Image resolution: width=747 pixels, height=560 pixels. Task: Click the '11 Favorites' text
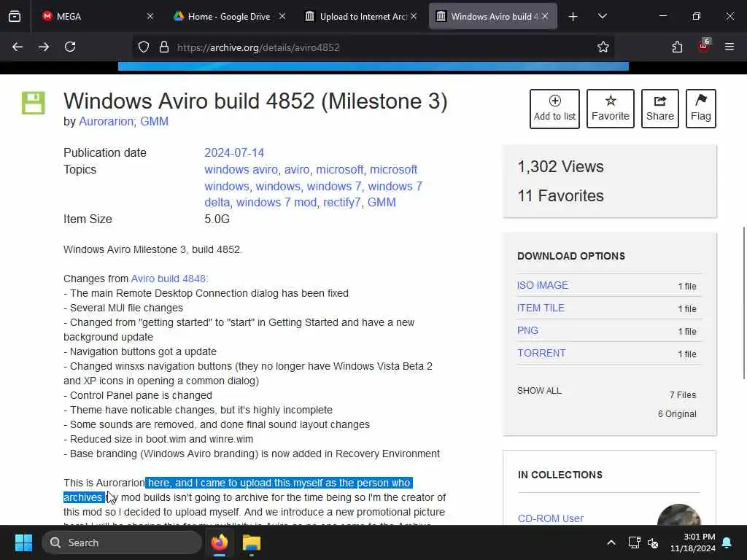[560, 195]
